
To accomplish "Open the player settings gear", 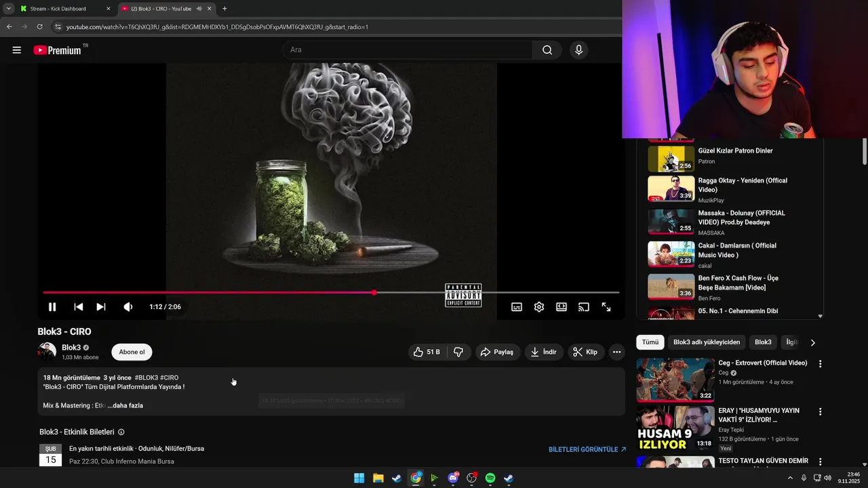I will (539, 307).
